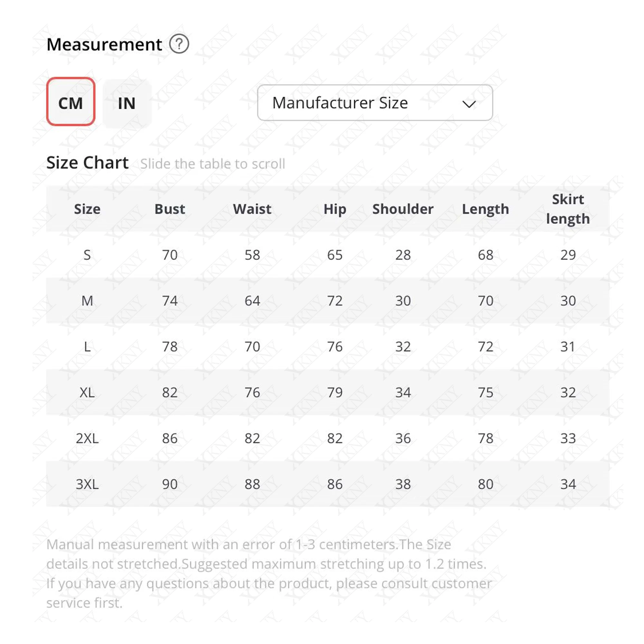Select the S size row label
Image resolution: width=644 pixels, height=644 pixels.
click(x=87, y=255)
